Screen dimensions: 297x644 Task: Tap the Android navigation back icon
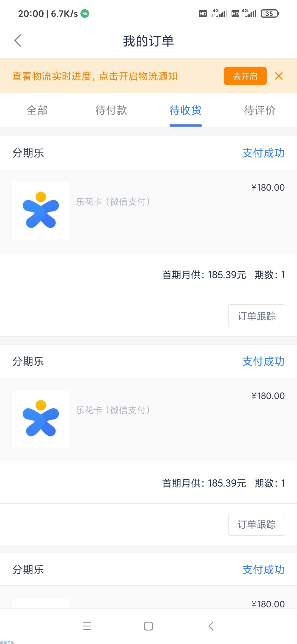pyautogui.click(x=211, y=626)
